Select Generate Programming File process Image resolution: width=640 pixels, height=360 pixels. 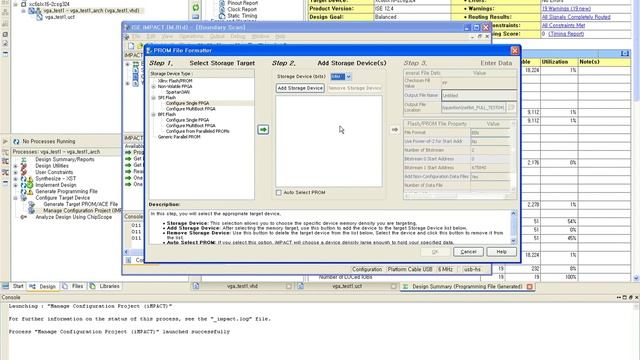[x=66, y=191]
